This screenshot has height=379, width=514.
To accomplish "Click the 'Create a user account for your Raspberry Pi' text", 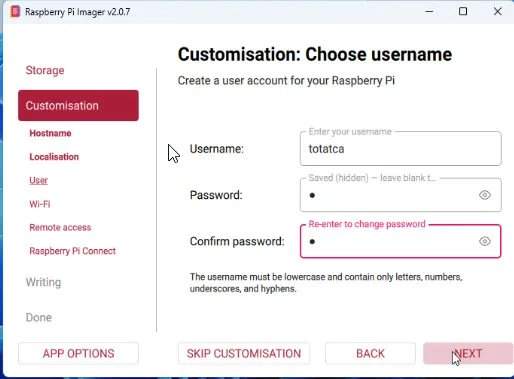I will click(286, 81).
